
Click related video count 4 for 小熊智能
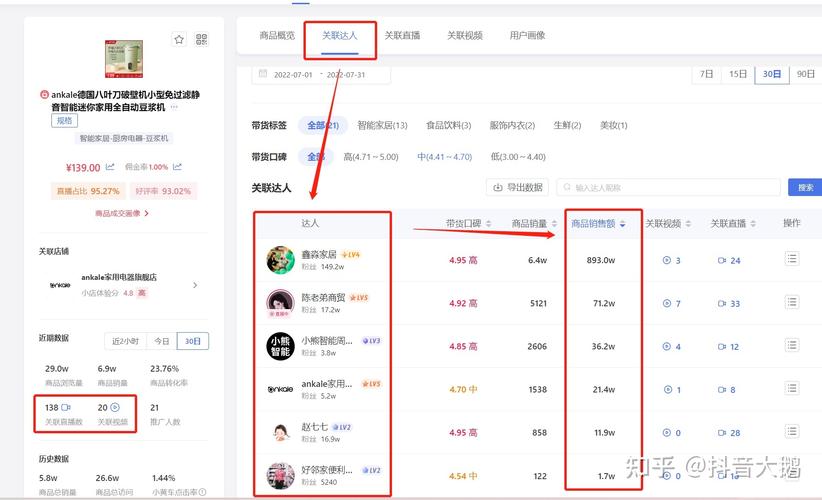[x=672, y=346]
